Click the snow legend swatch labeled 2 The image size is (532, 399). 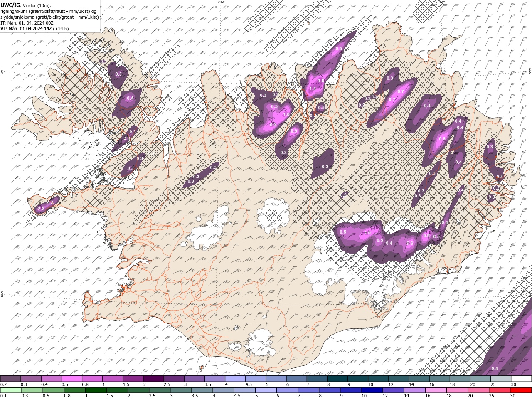pyautogui.click(x=153, y=379)
